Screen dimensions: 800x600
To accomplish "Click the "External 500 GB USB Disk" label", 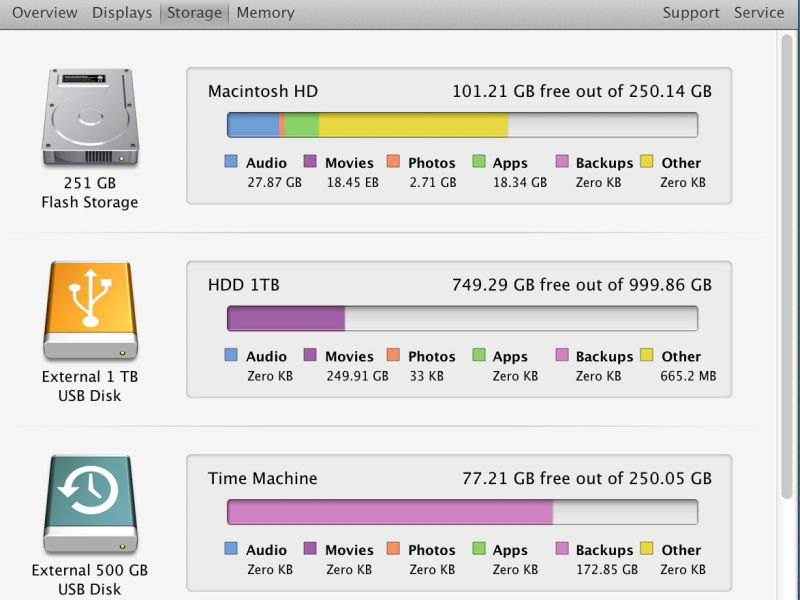I will click(90, 580).
